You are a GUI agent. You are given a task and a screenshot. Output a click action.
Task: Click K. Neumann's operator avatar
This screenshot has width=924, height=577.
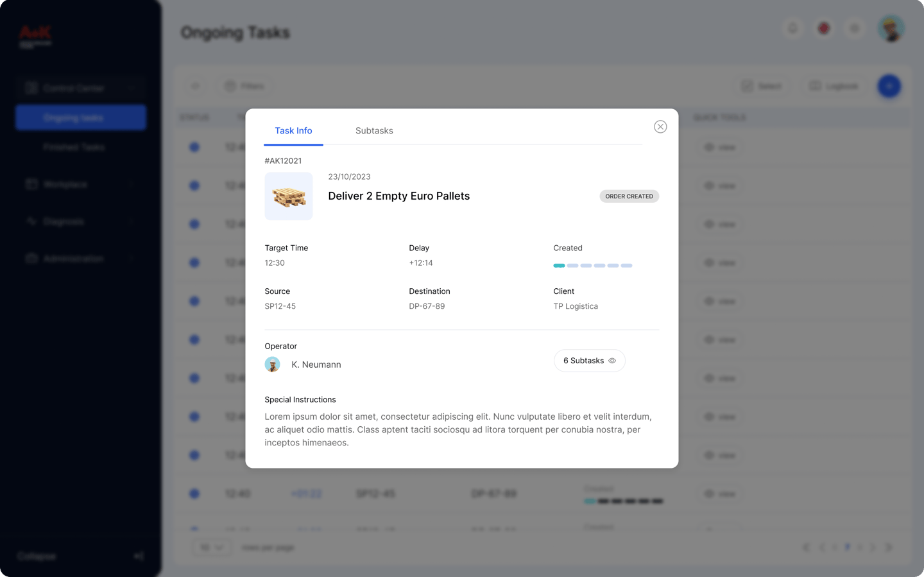(x=273, y=365)
